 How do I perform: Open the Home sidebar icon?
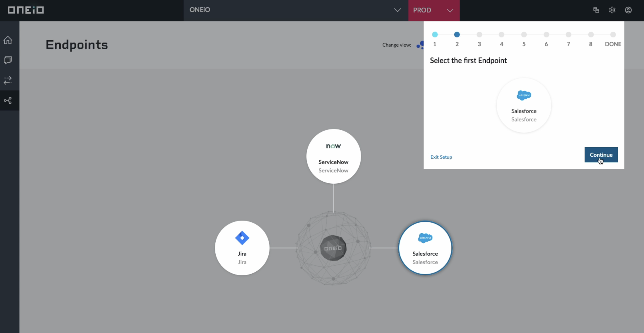[x=8, y=40]
